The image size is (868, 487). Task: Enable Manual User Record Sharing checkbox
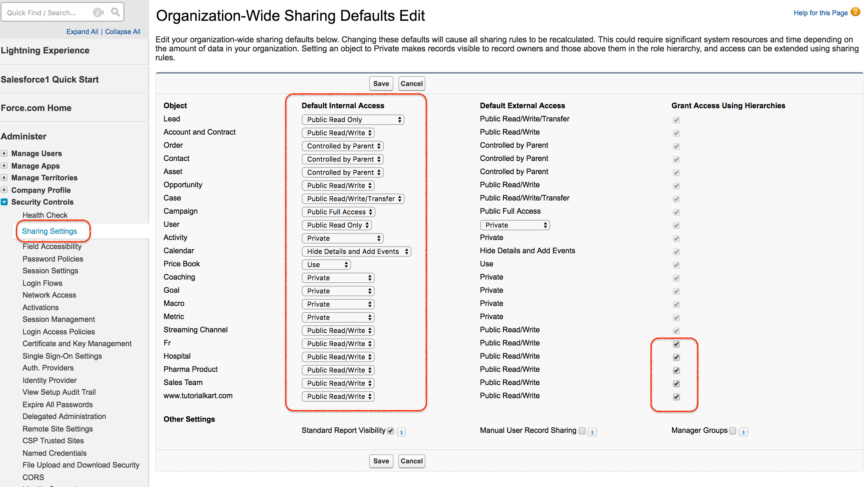[582, 431]
